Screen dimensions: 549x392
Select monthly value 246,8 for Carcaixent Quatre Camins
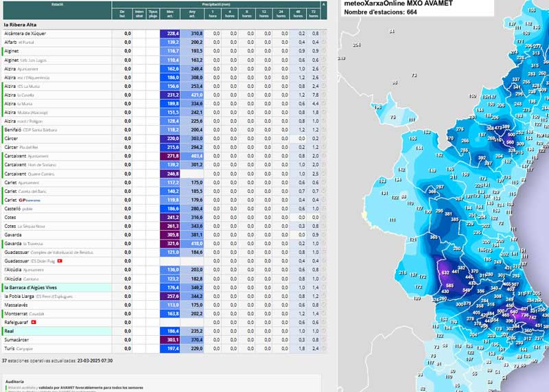pyautogui.click(x=170, y=174)
